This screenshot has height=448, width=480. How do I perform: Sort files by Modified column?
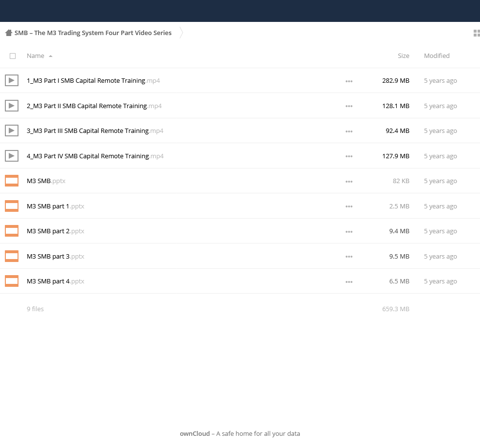437,56
